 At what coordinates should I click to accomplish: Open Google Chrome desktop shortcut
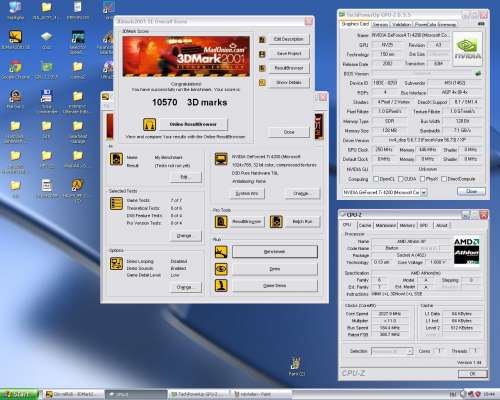pyautogui.click(x=15, y=70)
